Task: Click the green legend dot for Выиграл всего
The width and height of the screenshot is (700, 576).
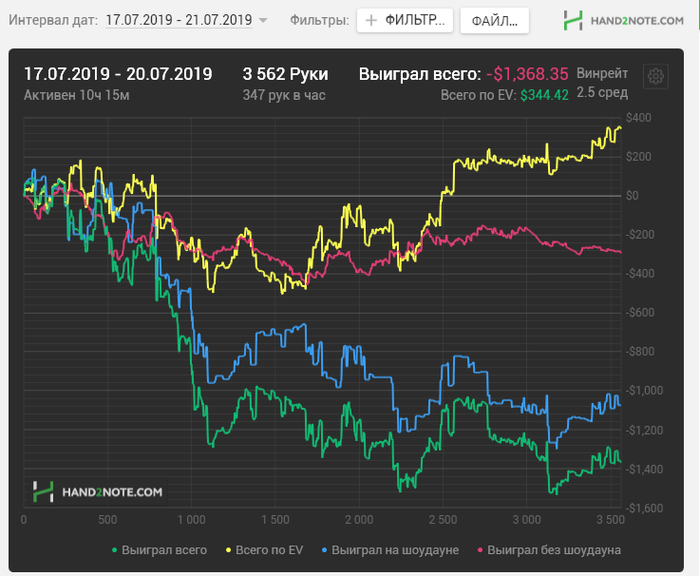Action: (x=115, y=551)
